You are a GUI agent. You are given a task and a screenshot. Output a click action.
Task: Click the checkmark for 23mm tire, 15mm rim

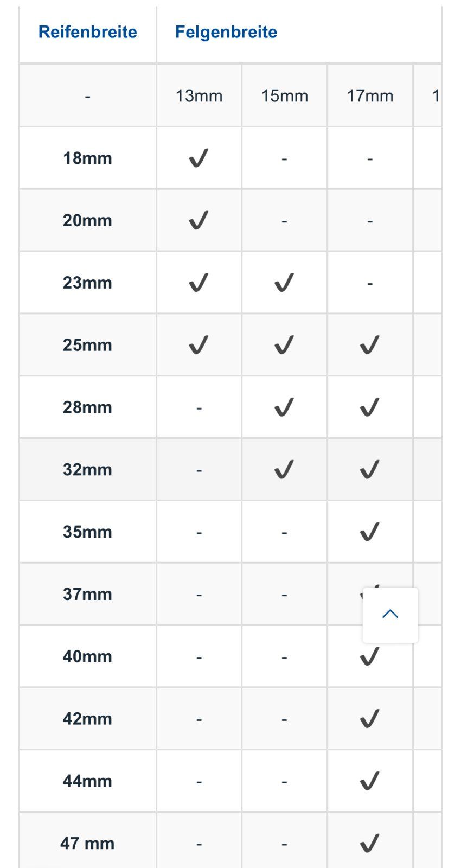click(x=284, y=283)
